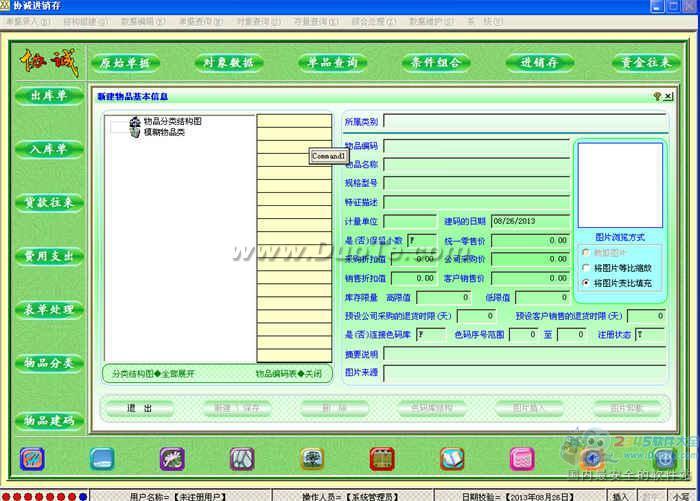This screenshot has width=700, height=501.
Task: Select 将图片类比填充 radio option
Action: 586,283
